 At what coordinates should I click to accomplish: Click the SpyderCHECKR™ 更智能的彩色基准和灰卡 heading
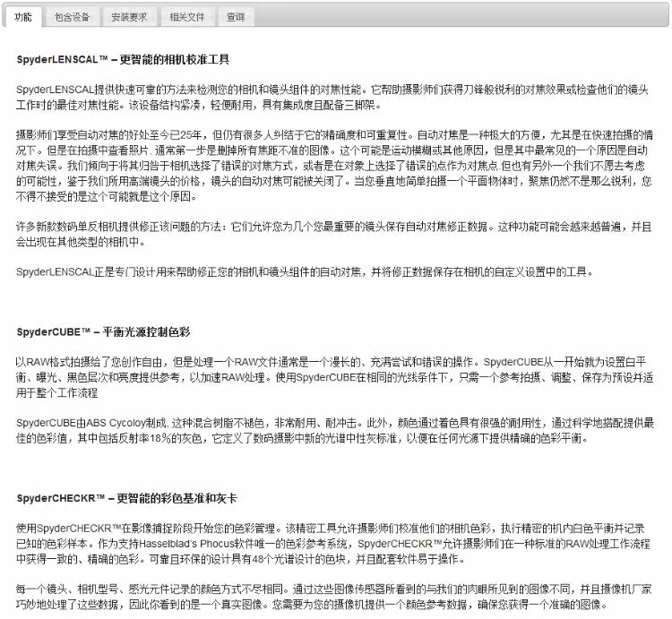[127, 498]
